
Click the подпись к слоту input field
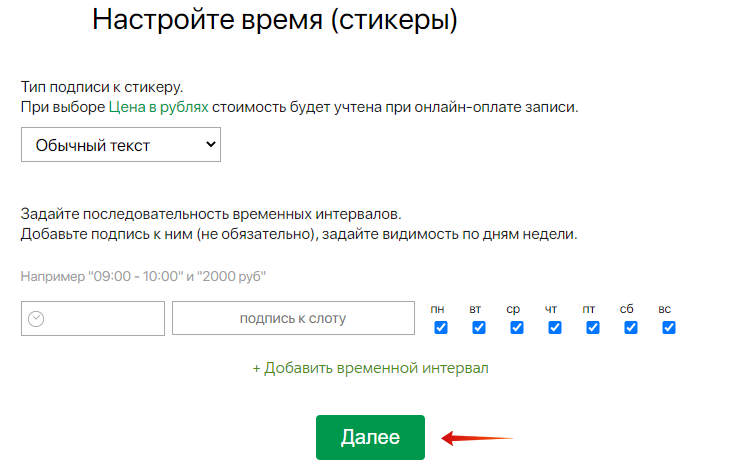(293, 318)
